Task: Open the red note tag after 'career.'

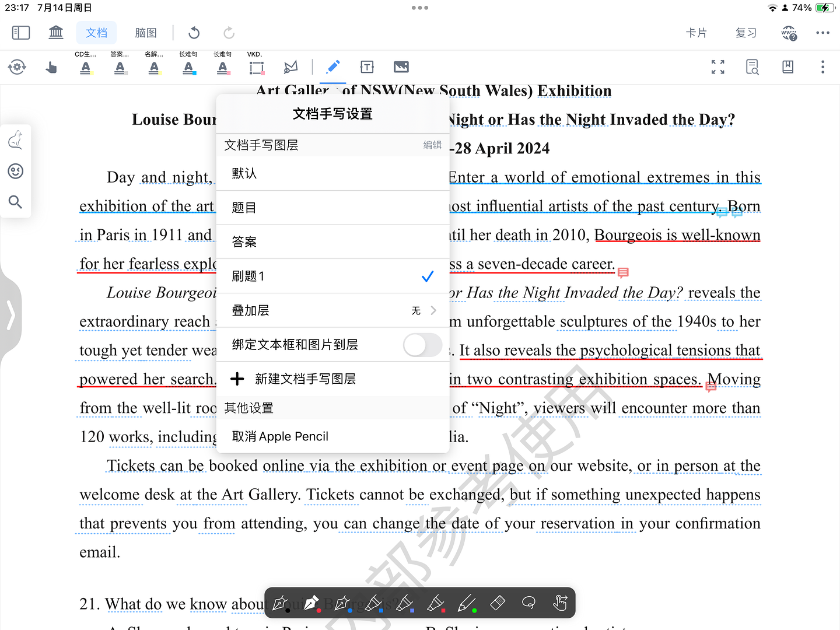Action: tap(623, 272)
